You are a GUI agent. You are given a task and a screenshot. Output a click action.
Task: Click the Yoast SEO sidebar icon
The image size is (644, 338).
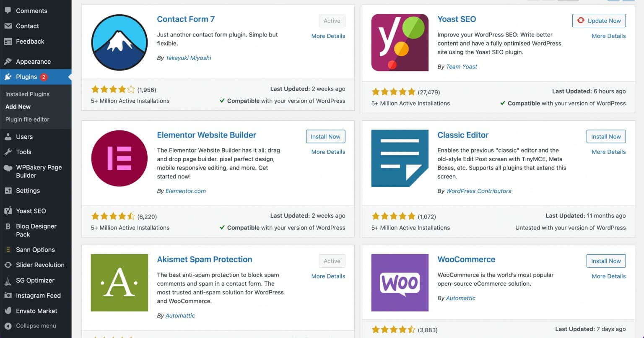(8, 211)
